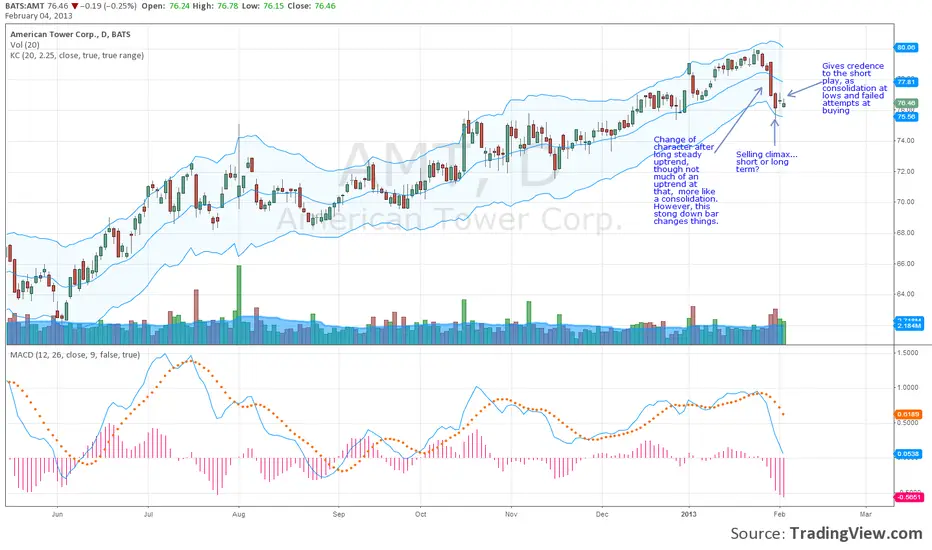Select the Open: 76.24 value
The width and height of the screenshot is (932, 550).
[x=166, y=6]
